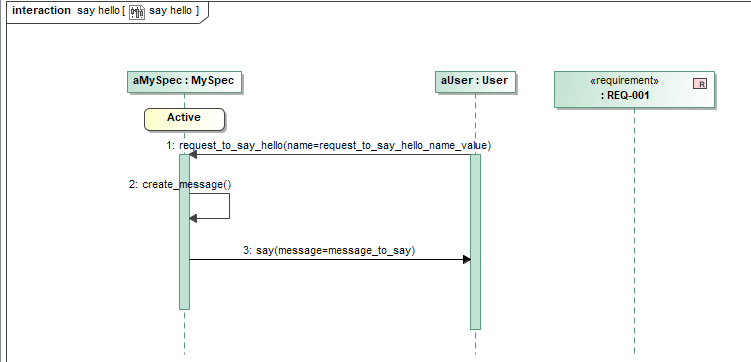Click the create_message self-call return arrowhead
This screenshot has width=751, height=362.
click(193, 218)
